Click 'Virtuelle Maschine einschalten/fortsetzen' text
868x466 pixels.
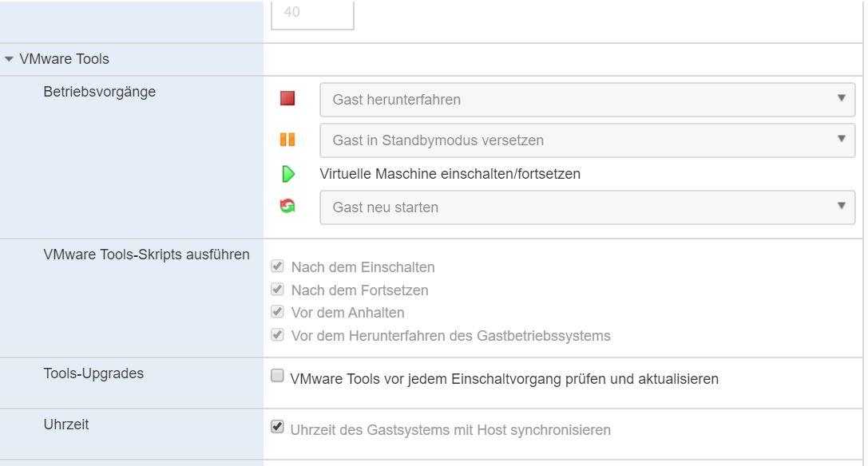(450, 174)
